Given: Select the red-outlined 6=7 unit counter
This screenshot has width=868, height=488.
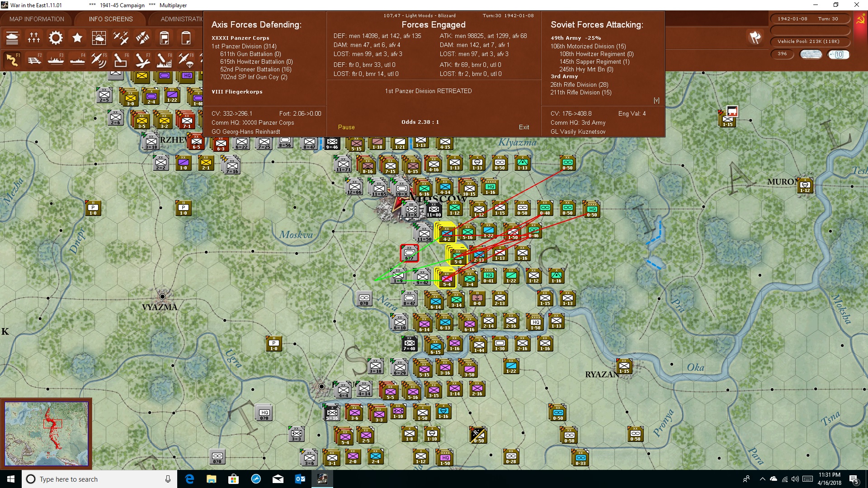Looking at the screenshot, I should 409,253.
